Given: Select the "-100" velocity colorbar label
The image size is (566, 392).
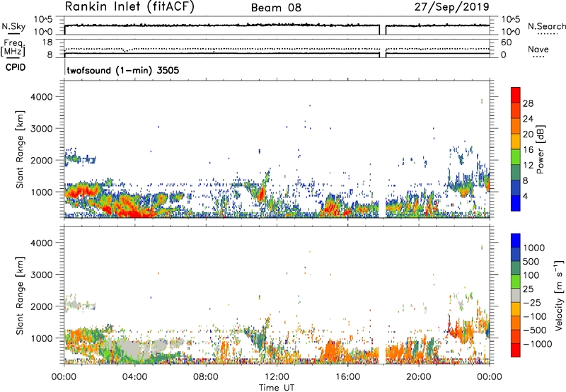Looking at the screenshot, I should 535,316.
